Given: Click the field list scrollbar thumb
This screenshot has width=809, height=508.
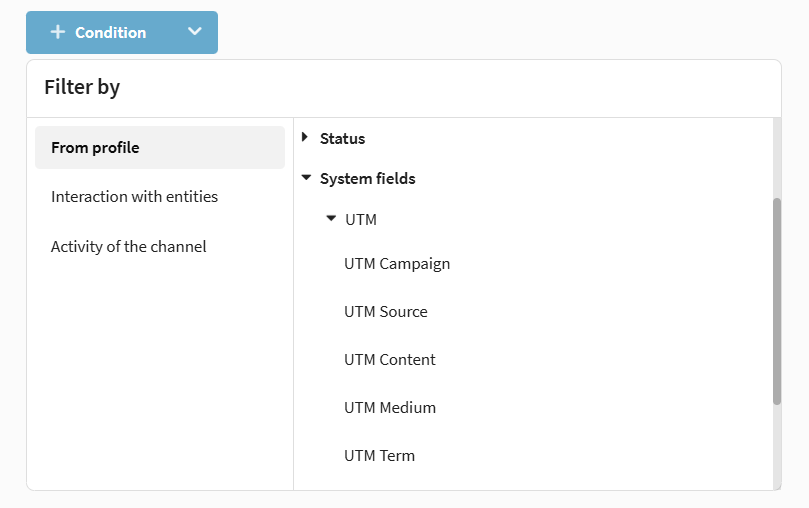Looking at the screenshot, I should [777, 300].
